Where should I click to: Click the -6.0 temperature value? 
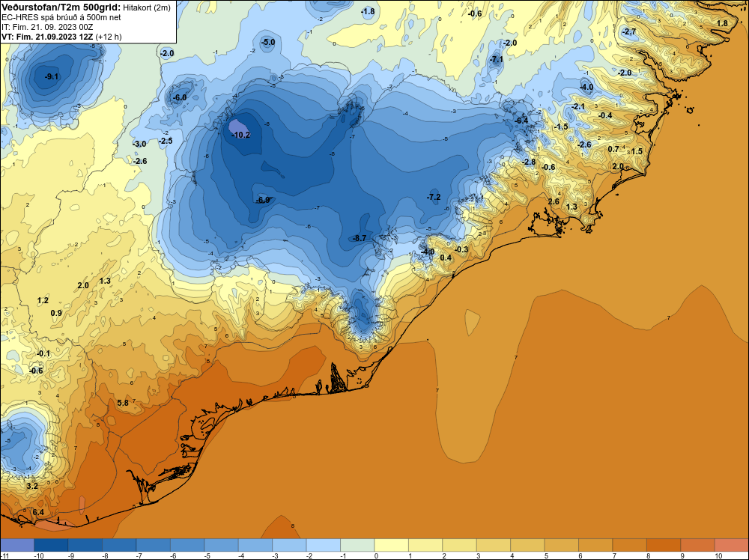coord(180,97)
